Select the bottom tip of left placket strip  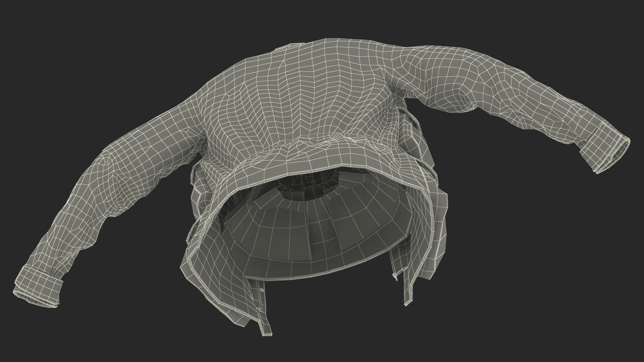(267, 333)
